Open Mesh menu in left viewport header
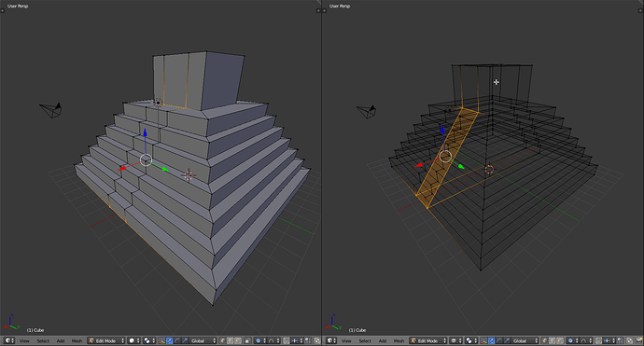Screen dimensions: 644x346 click(x=77, y=340)
